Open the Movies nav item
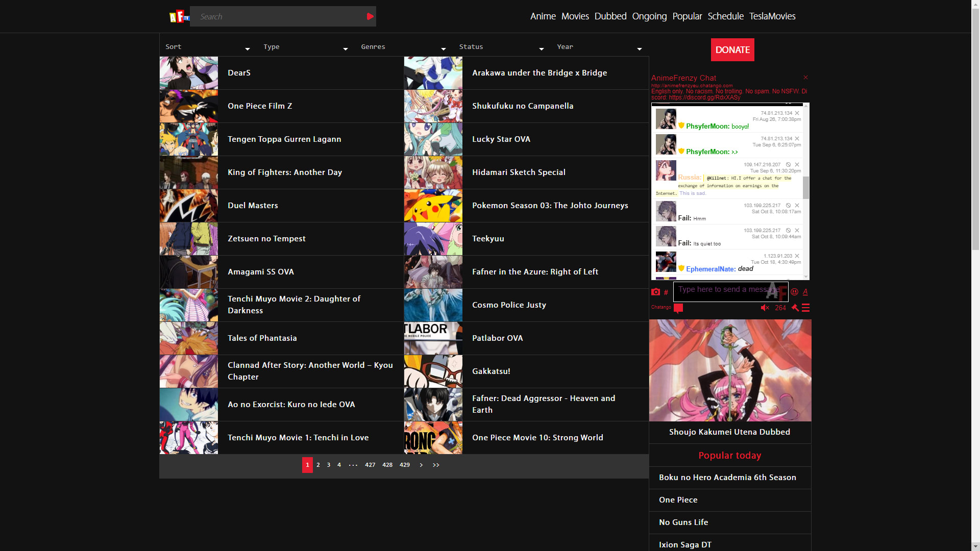The height and width of the screenshot is (551, 980). pos(575,16)
